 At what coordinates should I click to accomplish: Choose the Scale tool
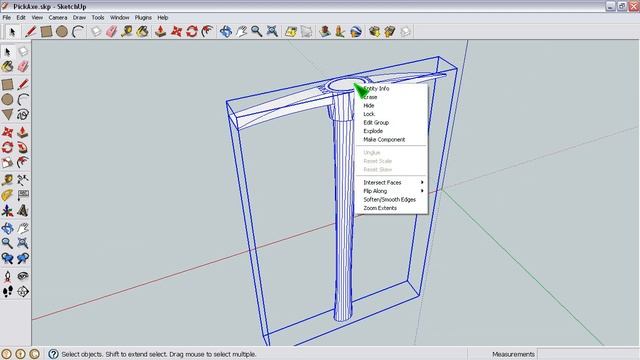pyautogui.click(x=7, y=162)
